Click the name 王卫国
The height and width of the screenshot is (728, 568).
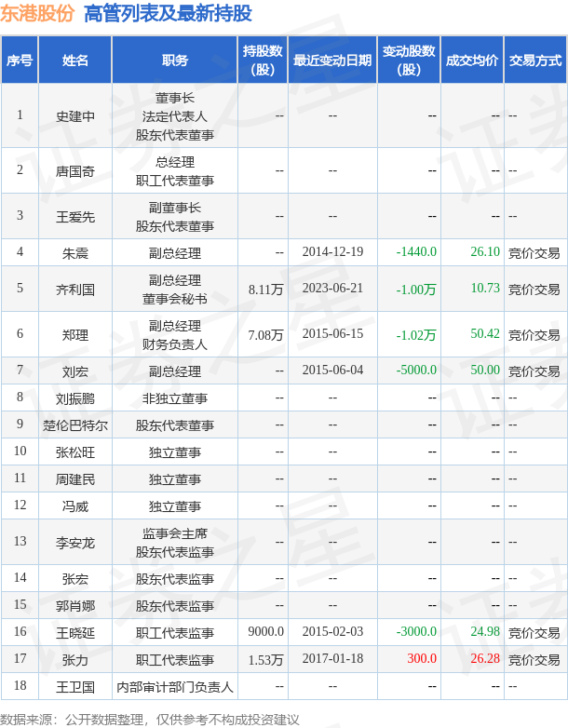tap(75, 687)
